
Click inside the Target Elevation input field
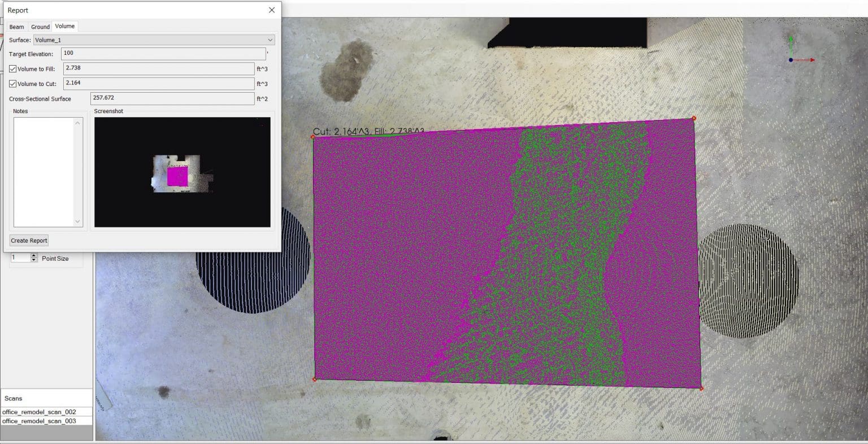click(x=163, y=53)
